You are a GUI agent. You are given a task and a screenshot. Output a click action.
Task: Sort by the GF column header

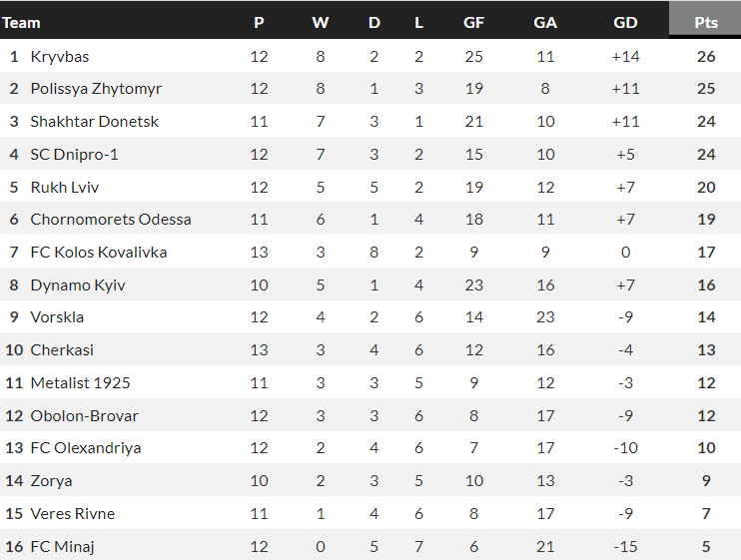click(474, 22)
